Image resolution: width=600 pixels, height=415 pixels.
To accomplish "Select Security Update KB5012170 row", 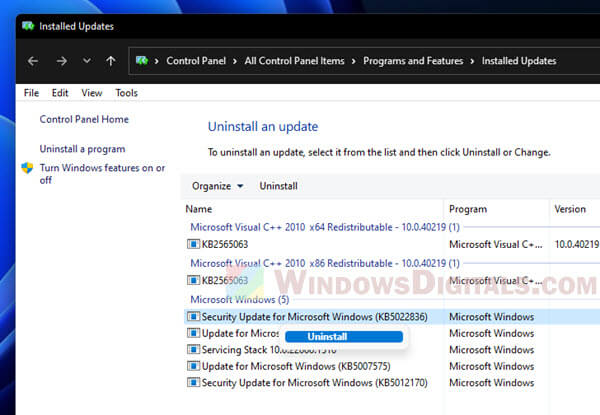I will click(315, 383).
